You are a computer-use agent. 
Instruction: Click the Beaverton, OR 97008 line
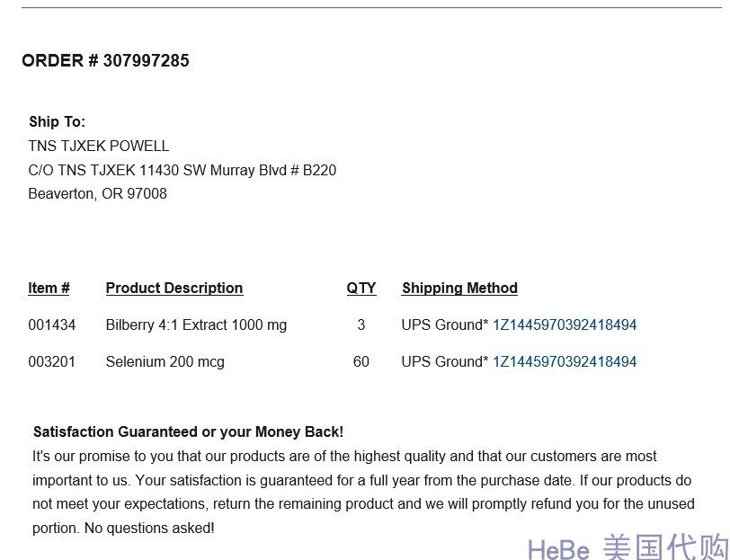(97, 193)
